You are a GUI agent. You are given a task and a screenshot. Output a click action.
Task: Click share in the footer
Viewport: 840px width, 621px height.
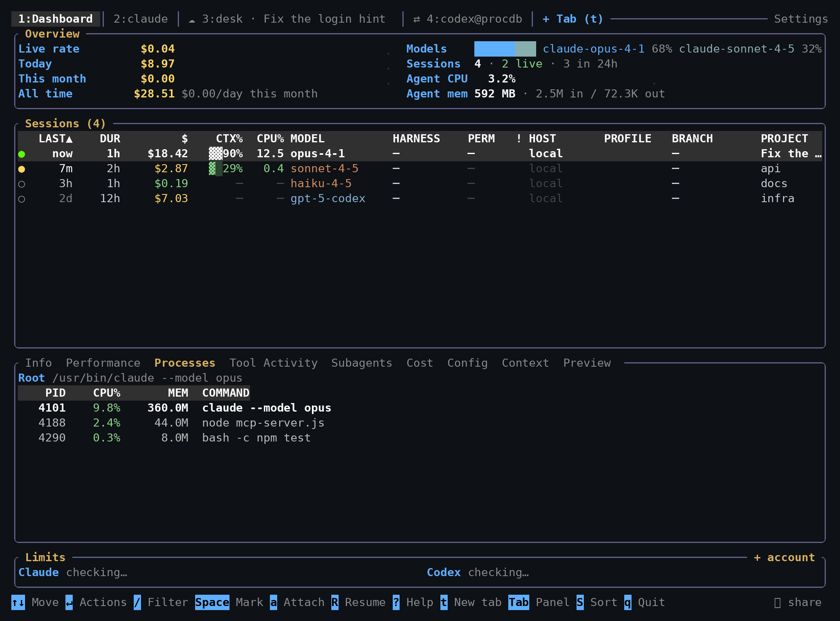[798, 602]
